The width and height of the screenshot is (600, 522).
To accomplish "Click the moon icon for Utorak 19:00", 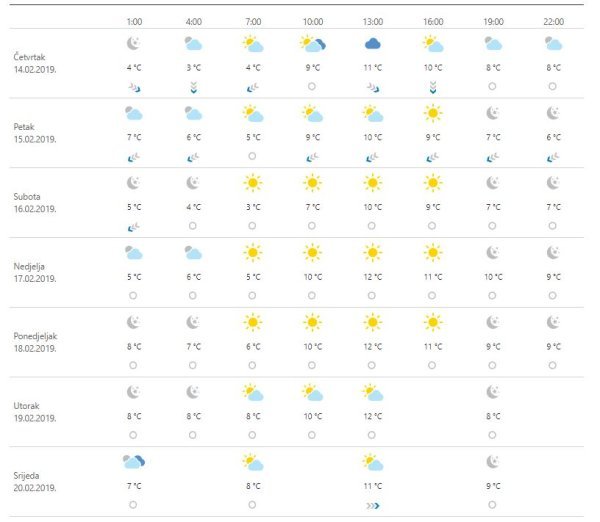I will 492,392.
